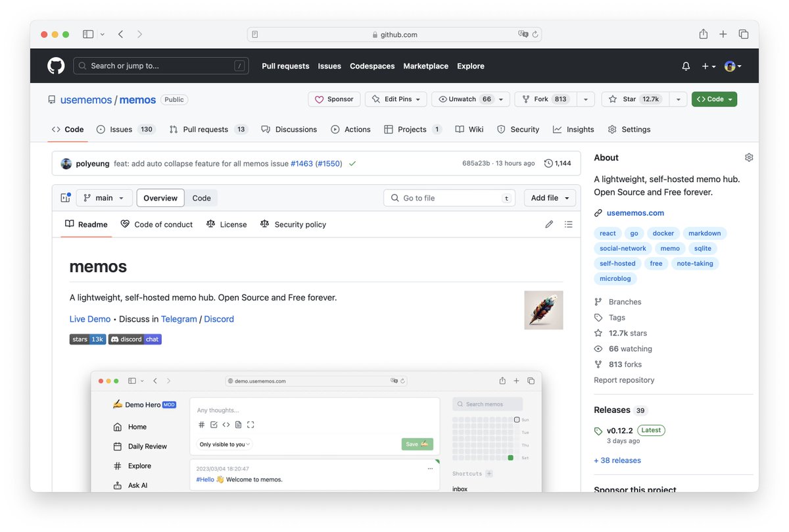The width and height of the screenshot is (789, 532).
Task: Click the Live Demo link
Action: (x=90, y=319)
